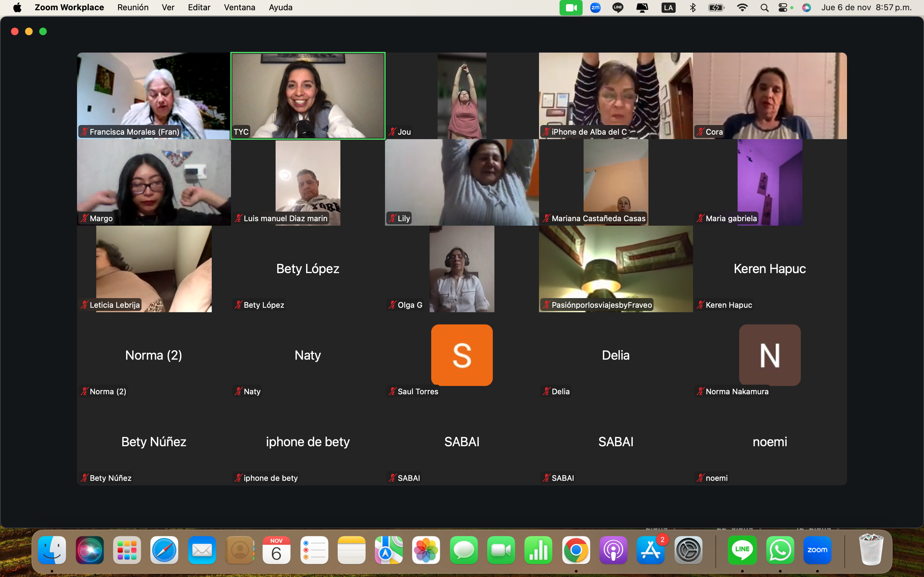
Task: Open the Ventana menu
Action: [239, 8]
